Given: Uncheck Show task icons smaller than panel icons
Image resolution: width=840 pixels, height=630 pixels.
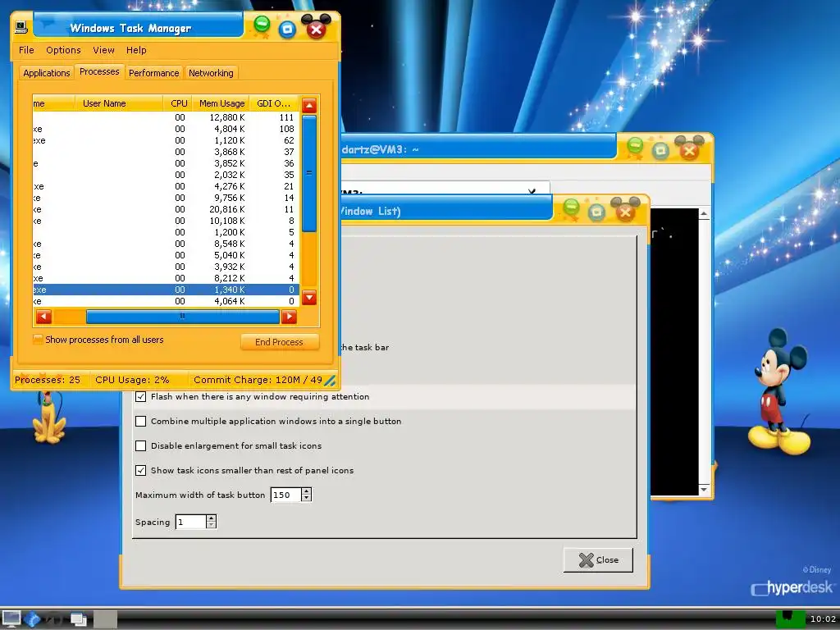Looking at the screenshot, I should 140,470.
